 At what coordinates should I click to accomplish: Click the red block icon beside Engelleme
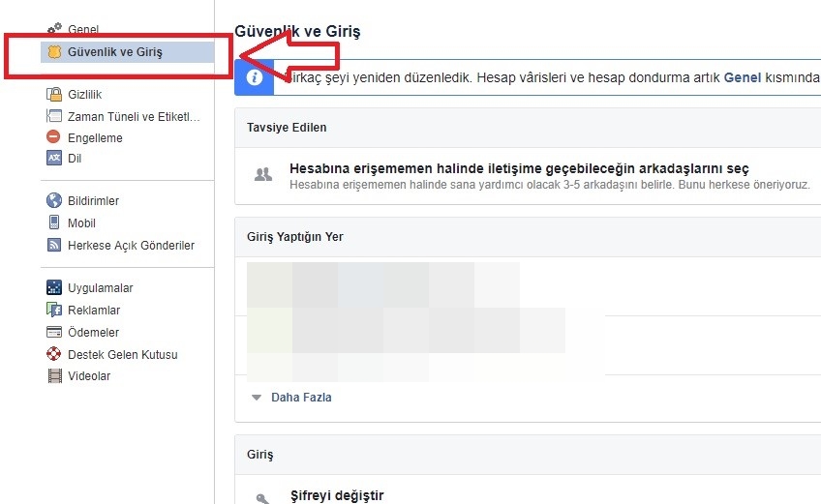pyautogui.click(x=53, y=137)
